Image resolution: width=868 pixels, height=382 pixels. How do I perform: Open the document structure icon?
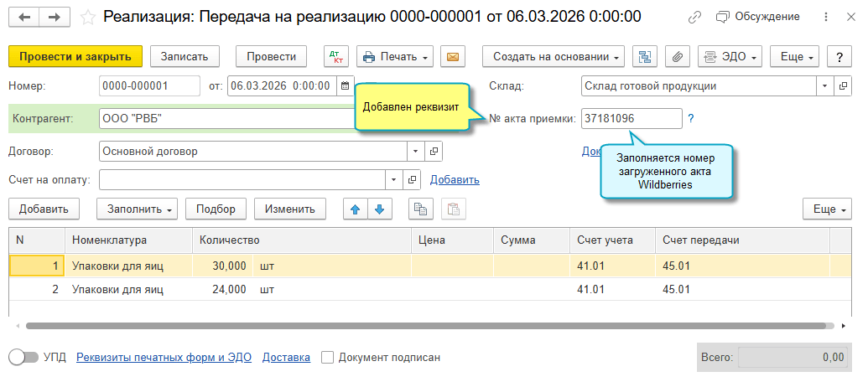pos(644,56)
